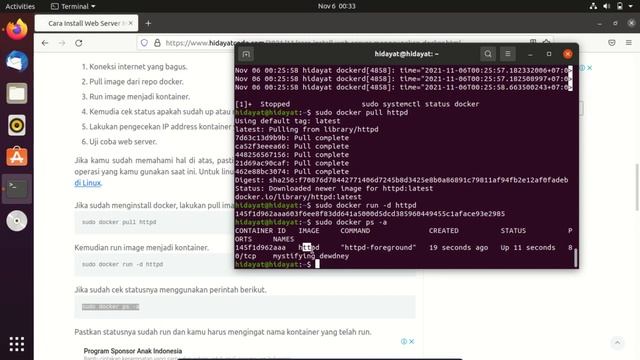Click list item 'Koneksi internet yang bagus.'
This screenshot has height=360, width=640.
(138, 67)
